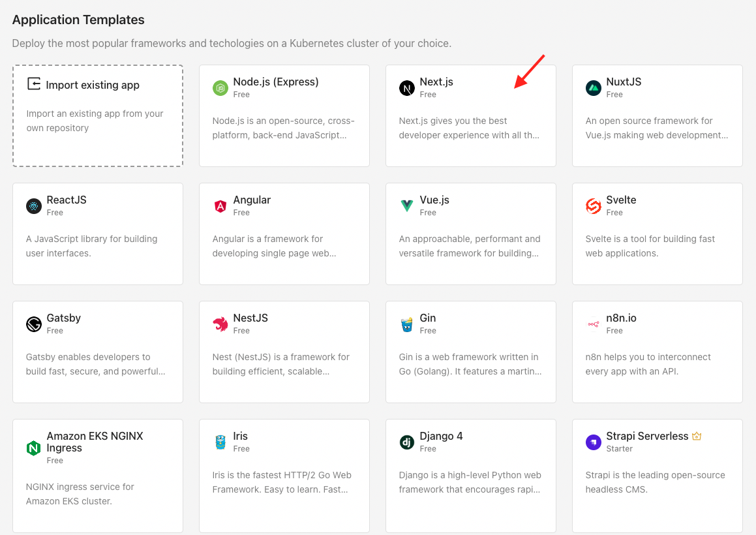756x535 pixels.
Task: Click 'Iris is the fastest HTTP/2 Go Web' text
Action: pyautogui.click(x=282, y=476)
